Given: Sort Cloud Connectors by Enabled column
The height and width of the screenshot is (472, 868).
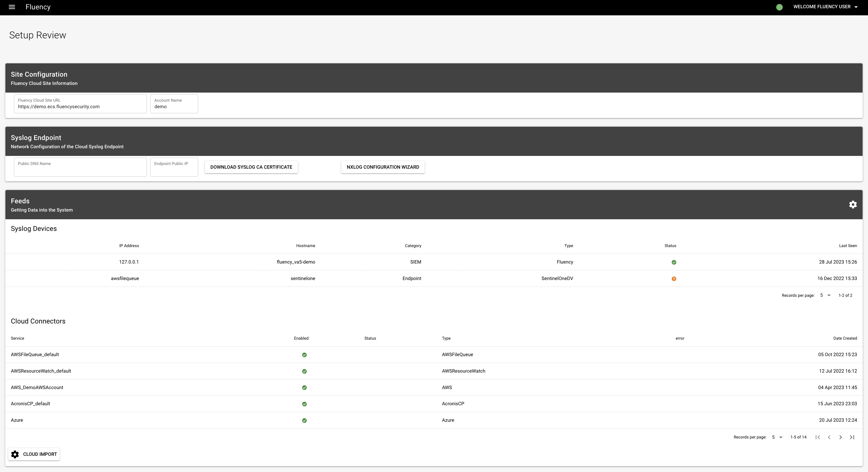Looking at the screenshot, I should click(301, 338).
